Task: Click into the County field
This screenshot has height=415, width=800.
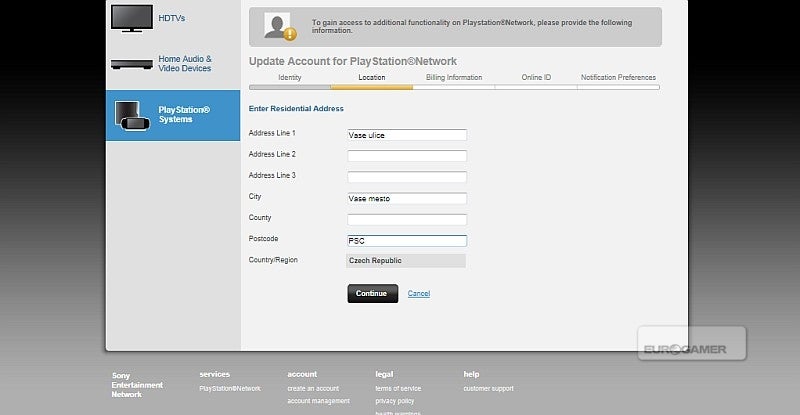Action: pyautogui.click(x=407, y=219)
